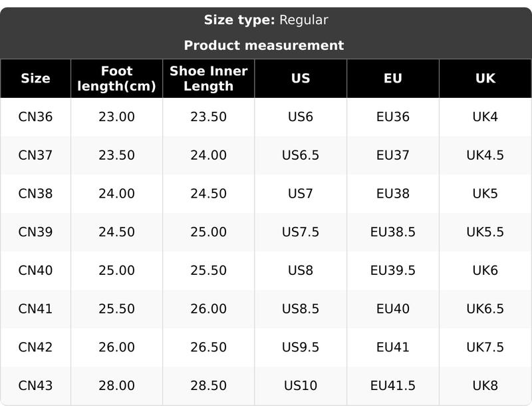Click the CN38 size row
This screenshot has height=406, width=532.
(x=35, y=194)
